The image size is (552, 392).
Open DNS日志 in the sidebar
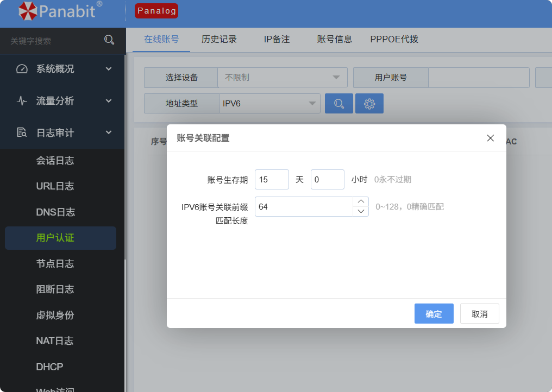55,212
